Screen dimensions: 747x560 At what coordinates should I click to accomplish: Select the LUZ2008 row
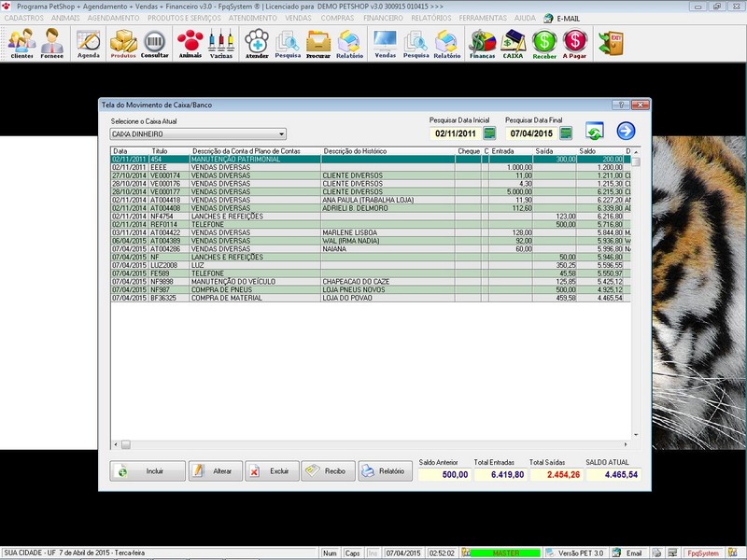click(x=371, y=265)
